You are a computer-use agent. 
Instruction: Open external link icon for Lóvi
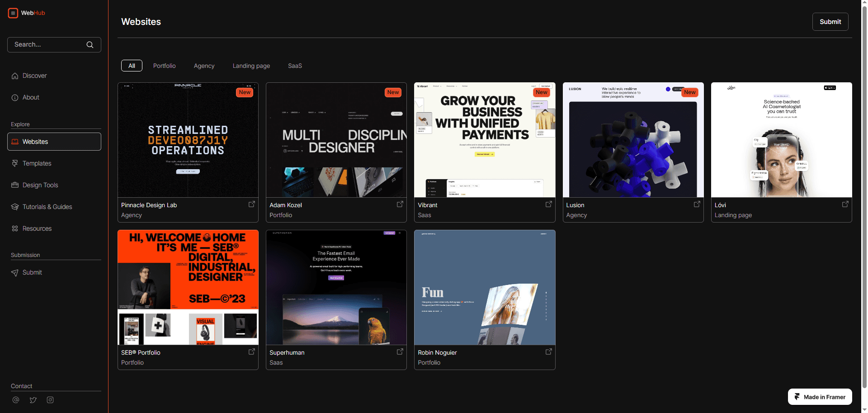pos(845,204)
